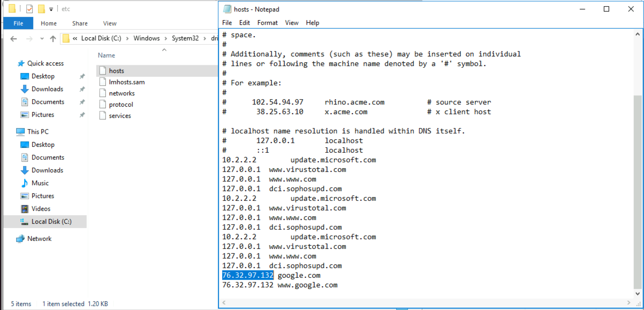Select the networks file icon
The height and width of the screenshot is (310, 644).
[102, 93]
